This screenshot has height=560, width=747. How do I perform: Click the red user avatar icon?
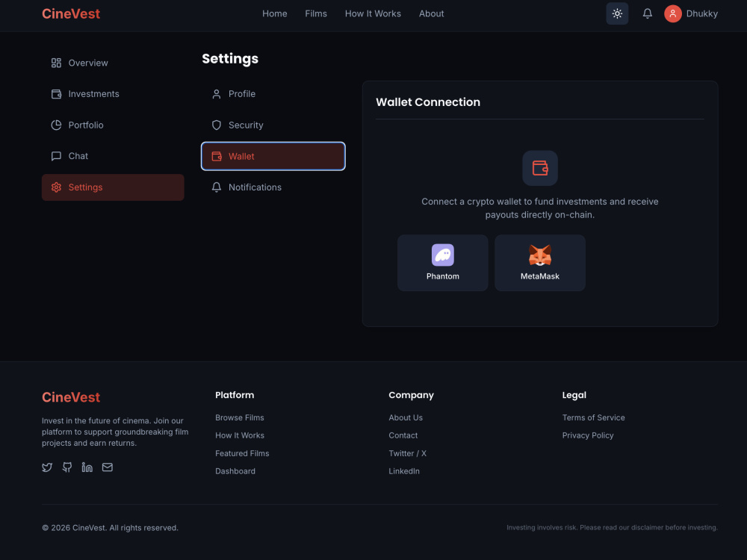[x=673, y=13]
